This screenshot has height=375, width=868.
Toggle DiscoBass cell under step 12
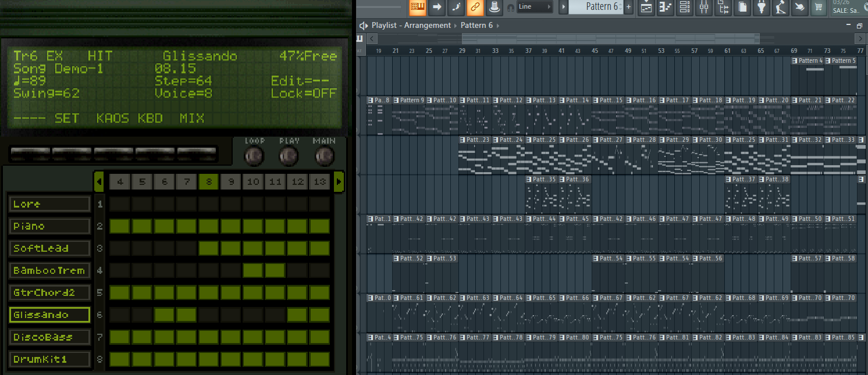297,337
